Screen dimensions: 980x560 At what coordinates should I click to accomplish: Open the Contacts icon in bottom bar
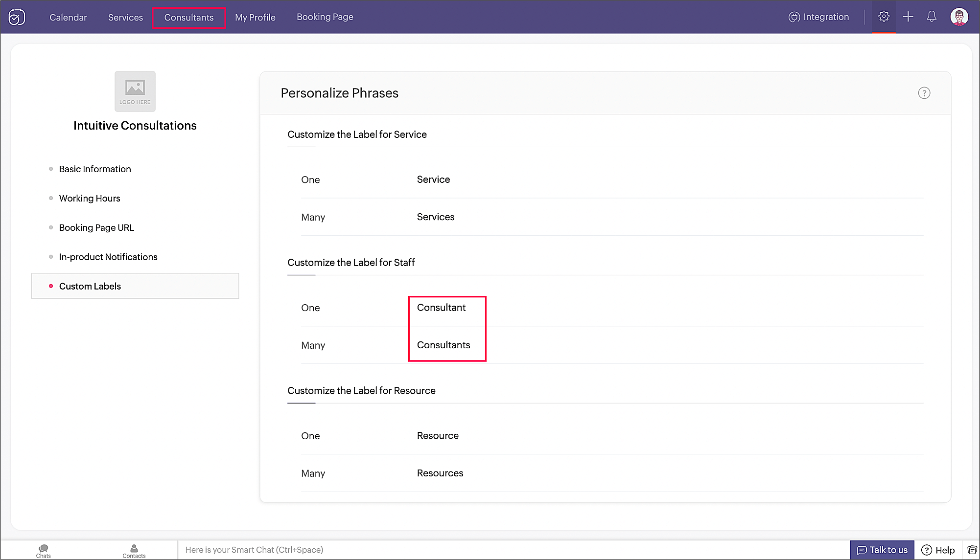134,551
